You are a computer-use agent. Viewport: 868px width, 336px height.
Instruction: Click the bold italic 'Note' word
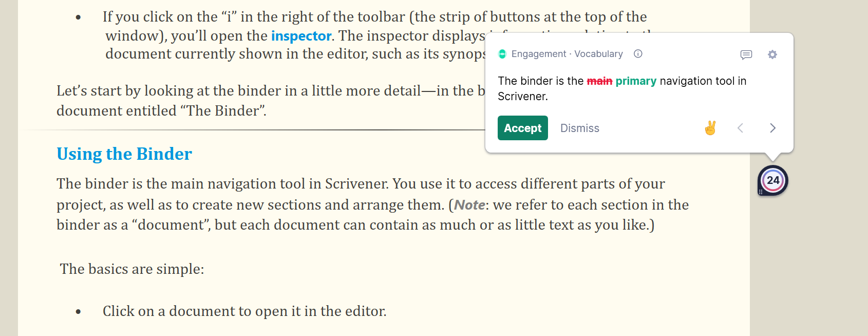(x=469, y=205)
